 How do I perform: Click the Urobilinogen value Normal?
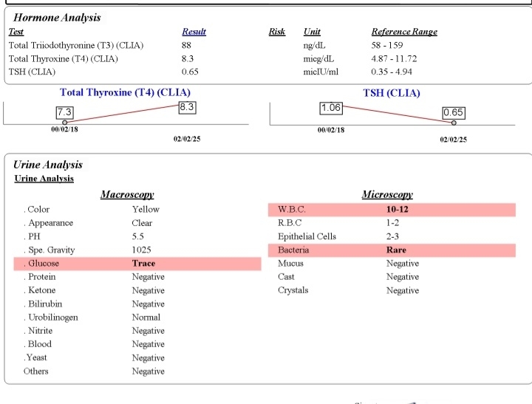pos(146,317)
